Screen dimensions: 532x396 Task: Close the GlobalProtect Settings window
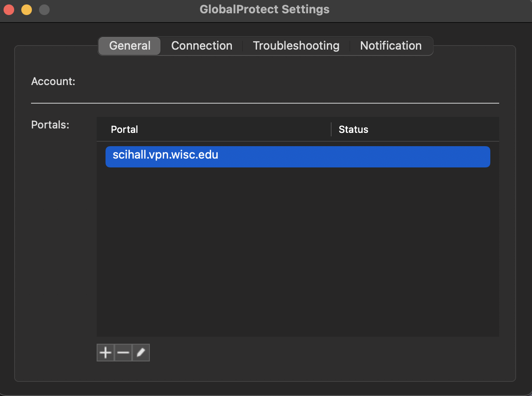click(9, 9)
